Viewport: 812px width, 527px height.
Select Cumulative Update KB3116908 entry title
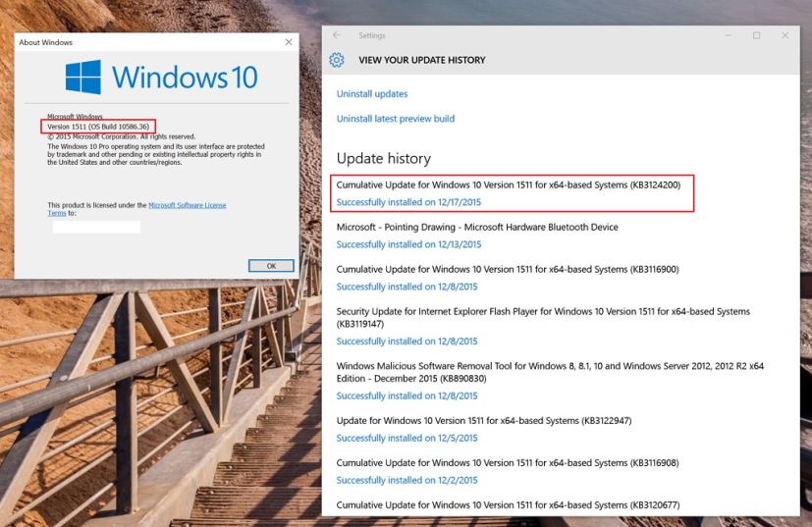point(508,463)
